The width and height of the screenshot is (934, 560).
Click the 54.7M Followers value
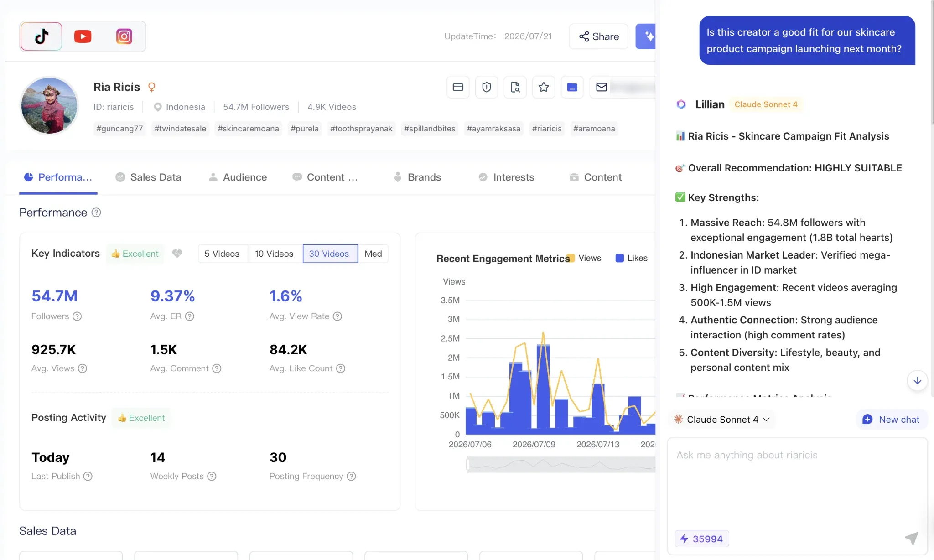tap(54, 296)
